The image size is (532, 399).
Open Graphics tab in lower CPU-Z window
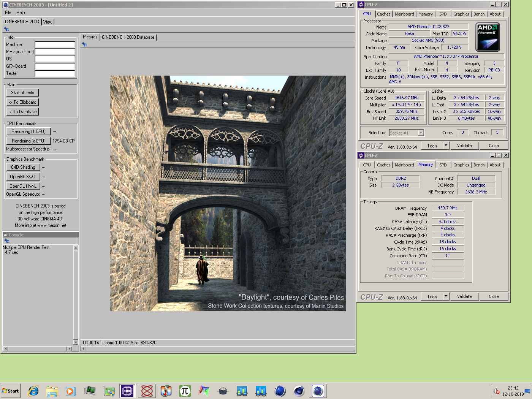tap(461, 165)
